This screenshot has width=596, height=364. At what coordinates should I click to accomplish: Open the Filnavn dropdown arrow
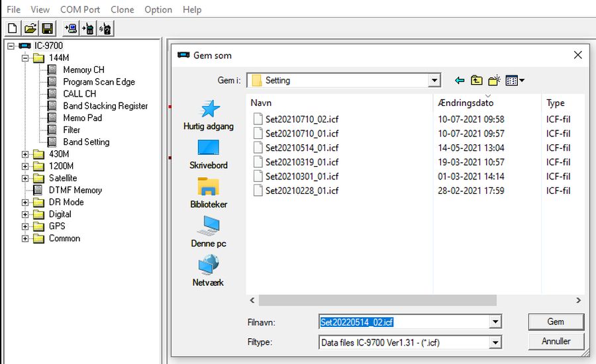[x=495, y=322]
